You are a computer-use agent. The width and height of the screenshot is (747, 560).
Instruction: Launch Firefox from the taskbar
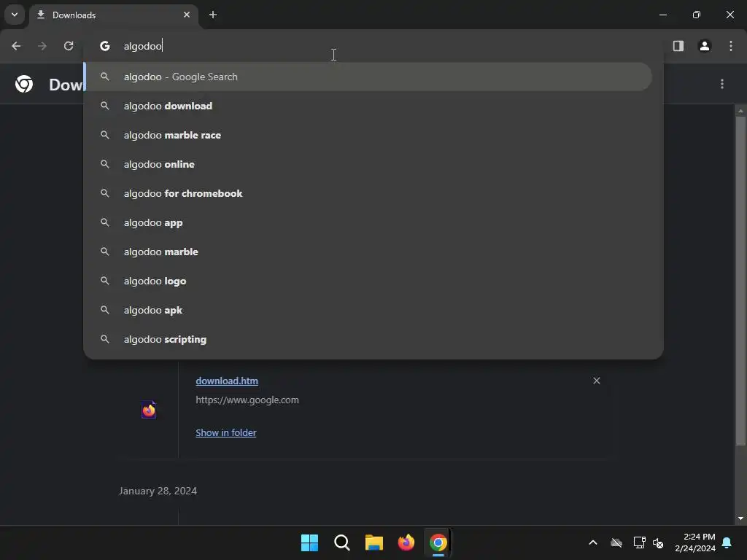(x=406, y=542)
